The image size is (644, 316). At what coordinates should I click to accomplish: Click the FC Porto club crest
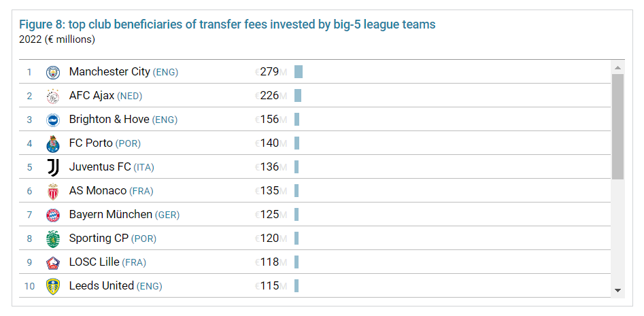point(53,143)
